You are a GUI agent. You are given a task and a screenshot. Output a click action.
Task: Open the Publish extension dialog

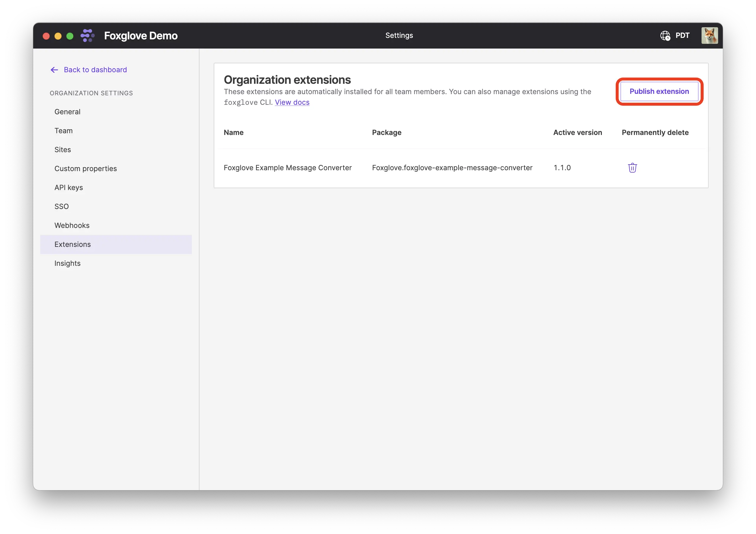tap(659, 91)
